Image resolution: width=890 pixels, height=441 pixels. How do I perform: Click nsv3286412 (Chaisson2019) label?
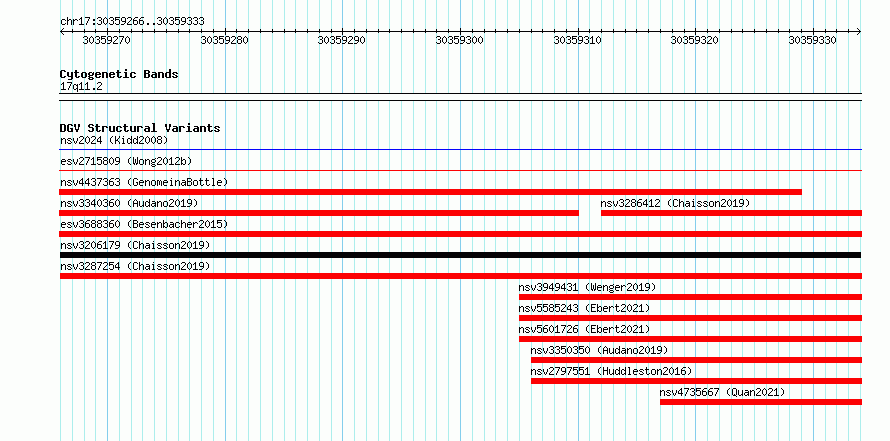(x=675, y=203)
